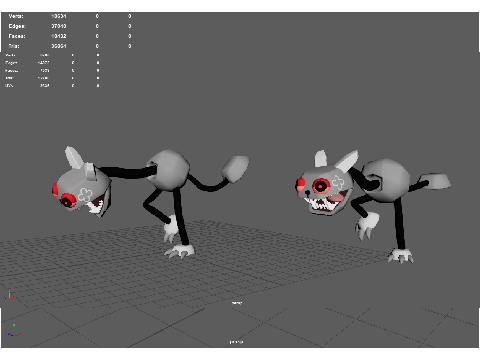Click the small origin axis icon above the corner gizmo
Image resolution: width=480 pixels, height=360 pixels.
tap(9, 295)
